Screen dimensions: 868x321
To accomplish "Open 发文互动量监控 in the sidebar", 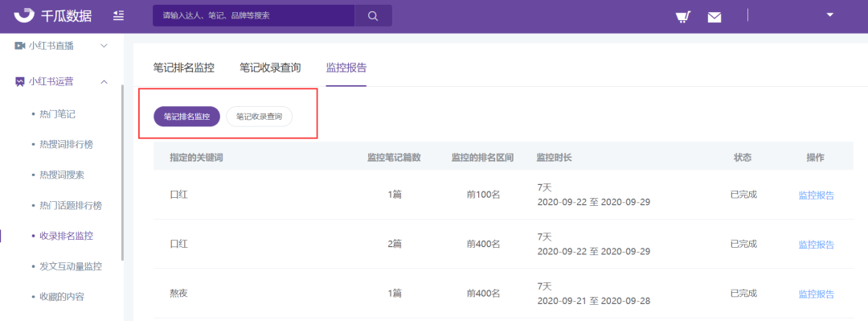I will 70,266.
